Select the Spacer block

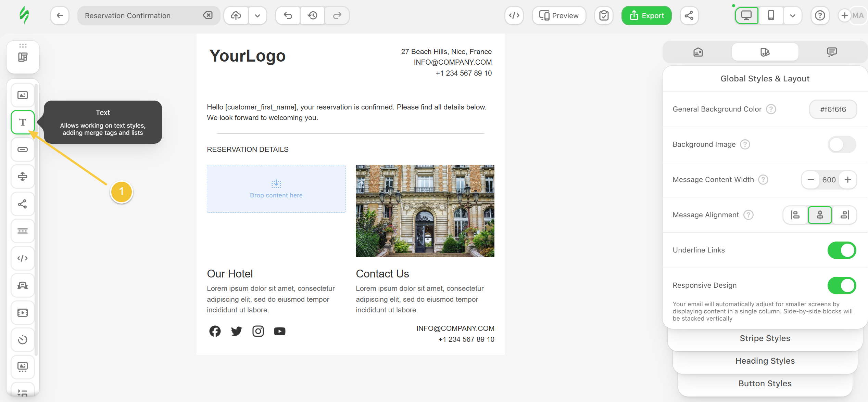point(23,177)
